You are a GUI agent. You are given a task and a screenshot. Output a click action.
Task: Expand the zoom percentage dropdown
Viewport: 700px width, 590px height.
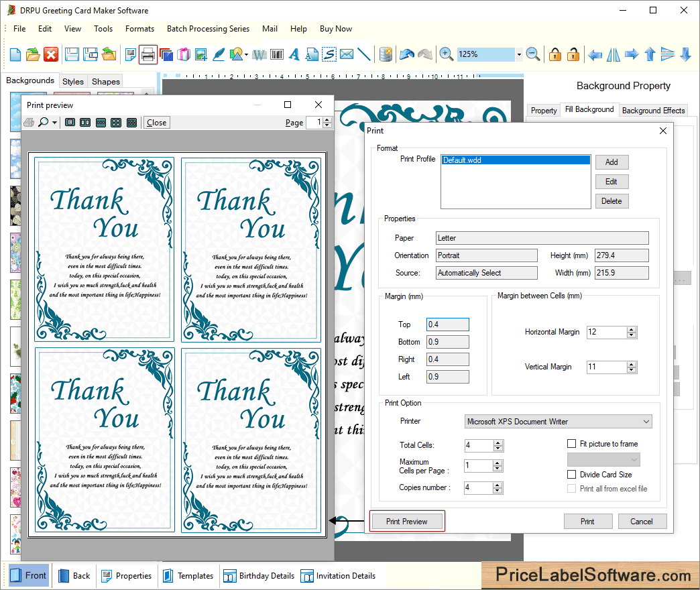[518, 54]
